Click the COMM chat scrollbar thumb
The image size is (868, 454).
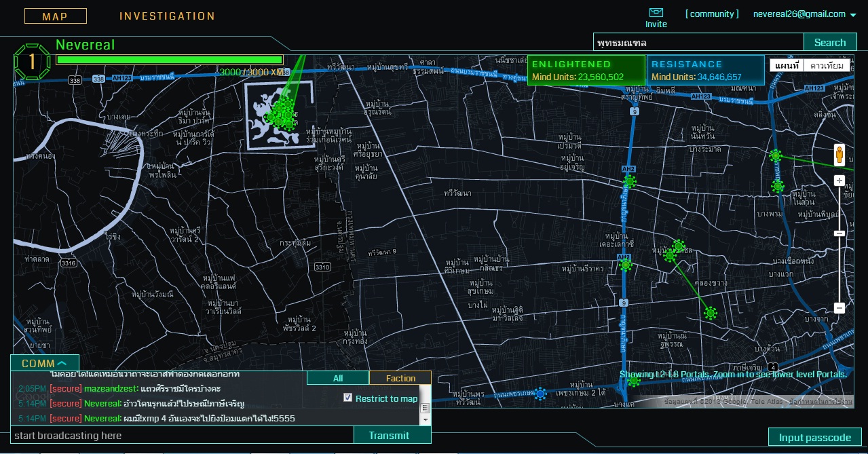point(426,408)
